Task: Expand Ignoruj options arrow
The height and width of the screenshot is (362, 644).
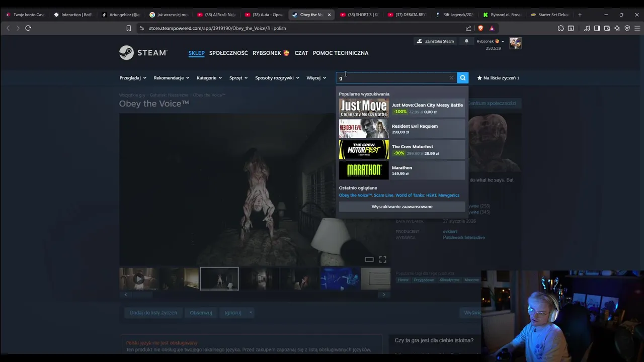Action: point(251,313)
